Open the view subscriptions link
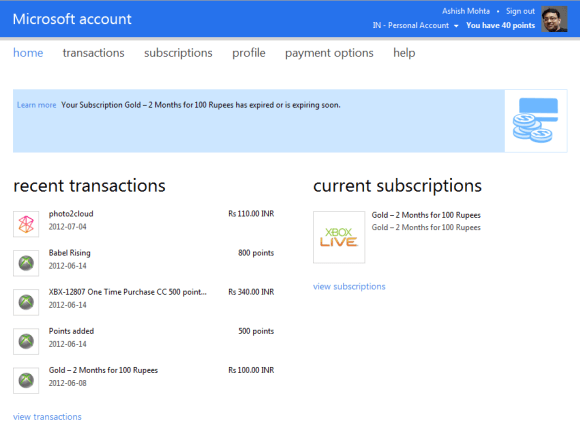 click(349, 286)
